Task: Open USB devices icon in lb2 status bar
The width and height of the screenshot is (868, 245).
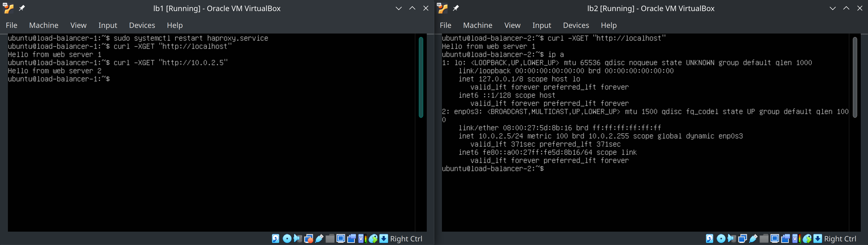Action: (x=753, y=239)
